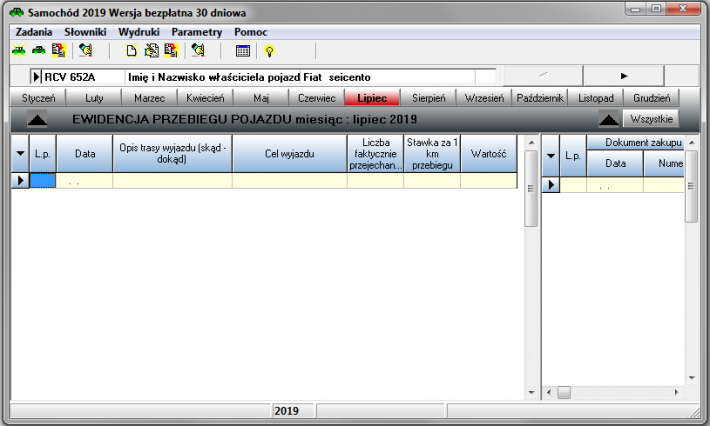Click the Wszystkie button
Image resolution: width=710 pixels, height=426 pixels.
(x=651, y=119)
